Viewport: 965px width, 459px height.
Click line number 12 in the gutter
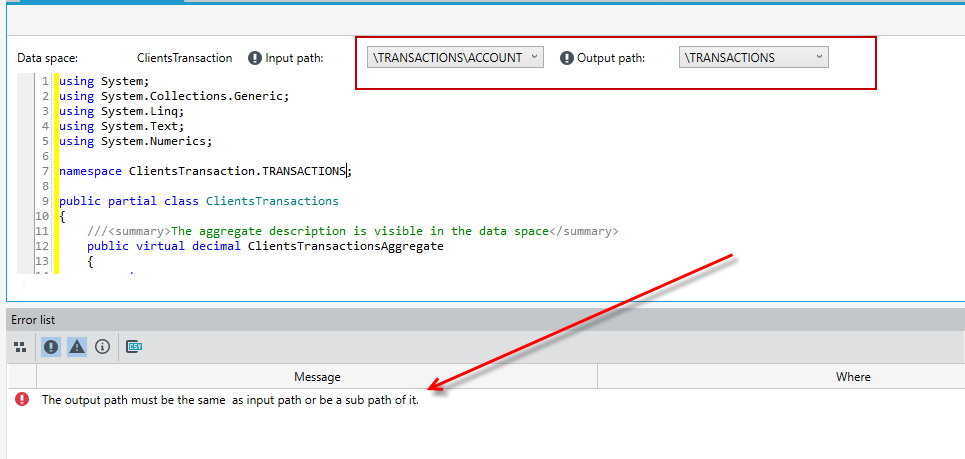point(42,246)
